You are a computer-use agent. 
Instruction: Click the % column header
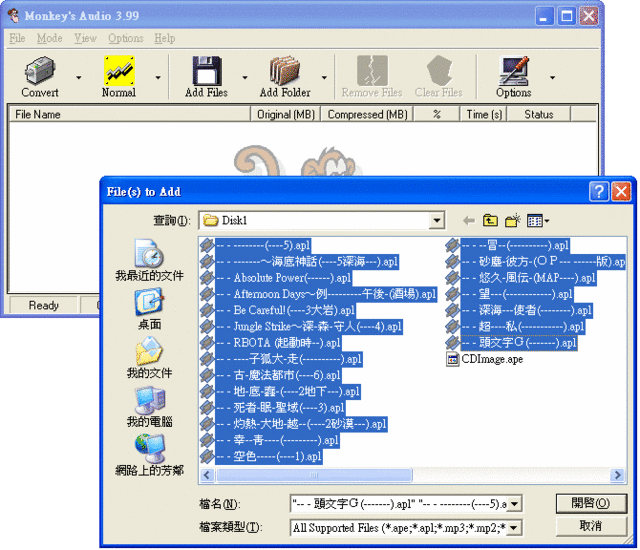437,114
